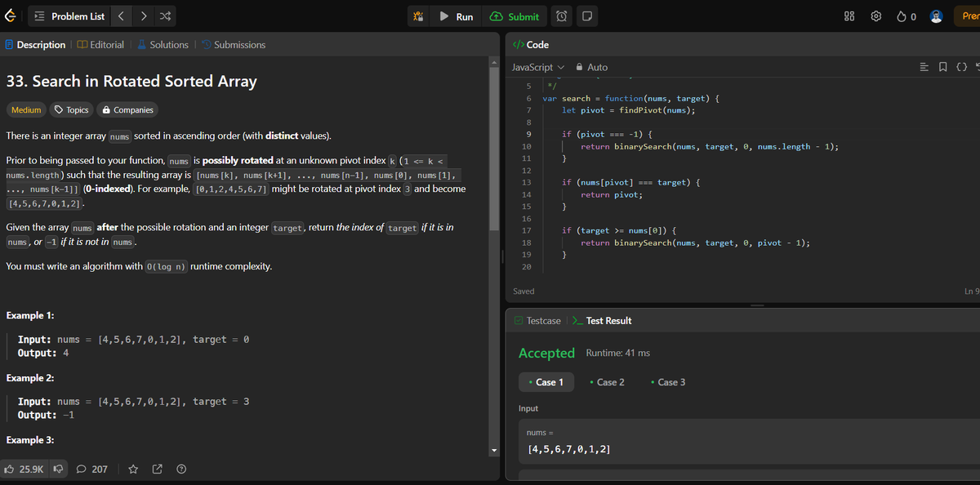The width and height of the screenshot is (980, 485).
Task: Click the editor bookmark icon
Action: [943, 67]
